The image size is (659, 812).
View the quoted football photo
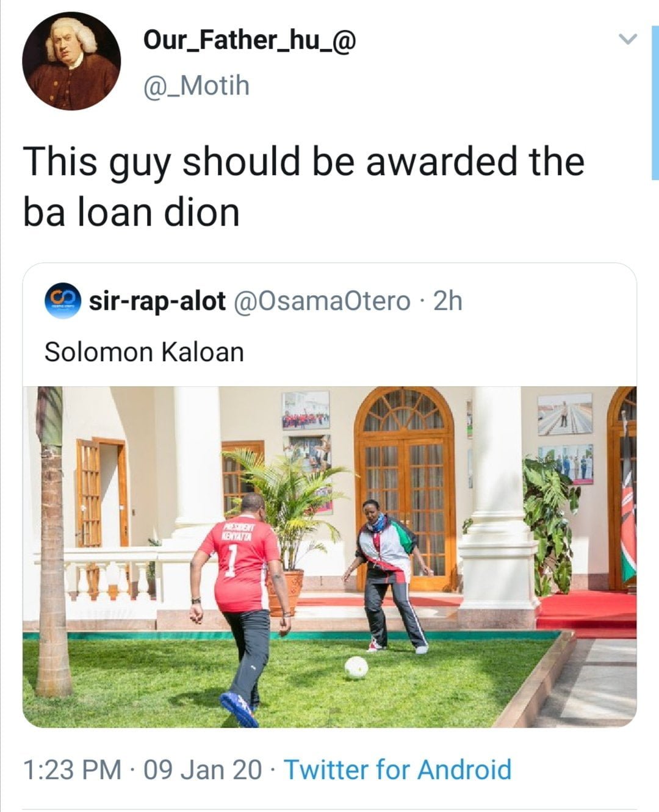[329, 556]
